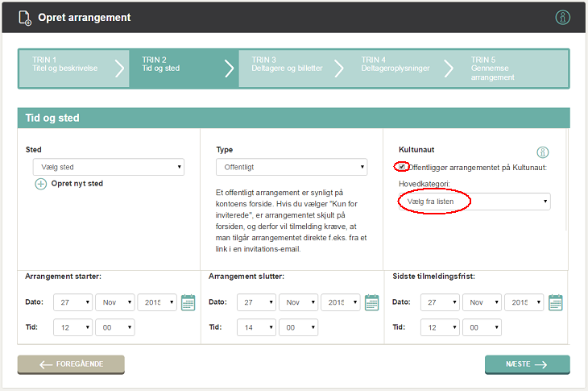Open the Kultunaut info help icon
588x391 pixels.
tap(543, 152)
